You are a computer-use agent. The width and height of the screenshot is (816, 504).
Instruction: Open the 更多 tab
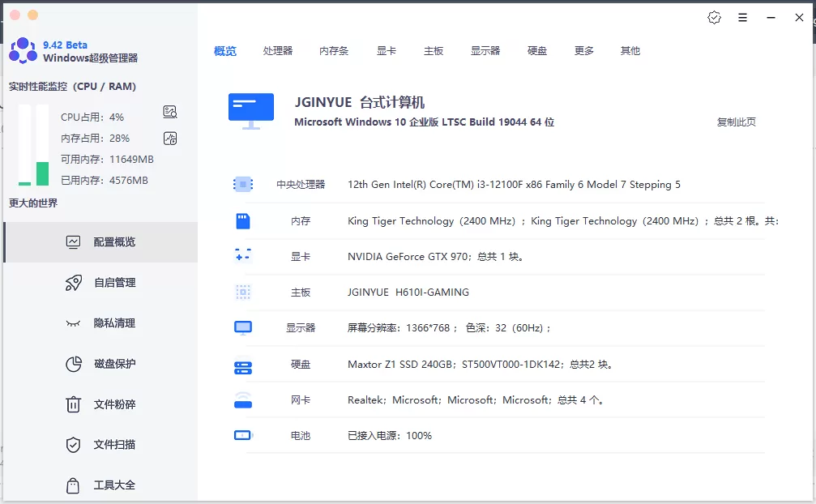tap(584, 50)
